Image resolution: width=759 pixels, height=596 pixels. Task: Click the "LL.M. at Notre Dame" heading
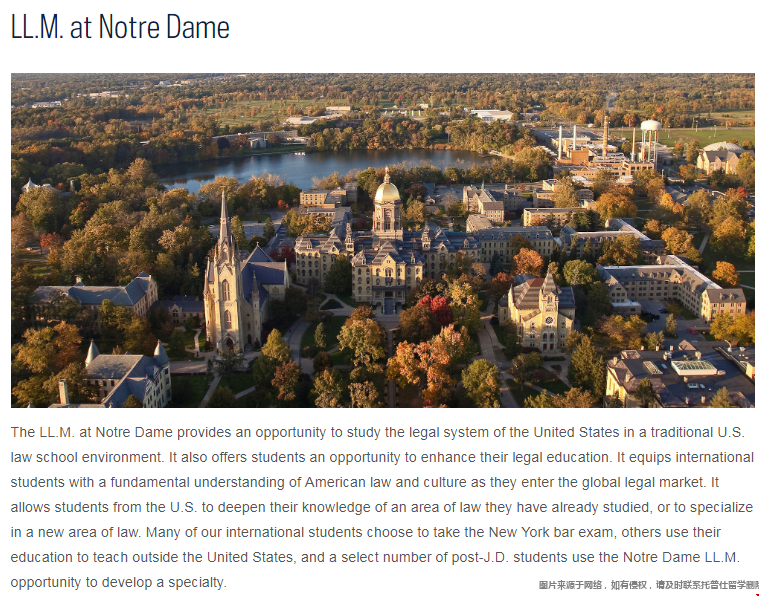[x=120, y=27]
